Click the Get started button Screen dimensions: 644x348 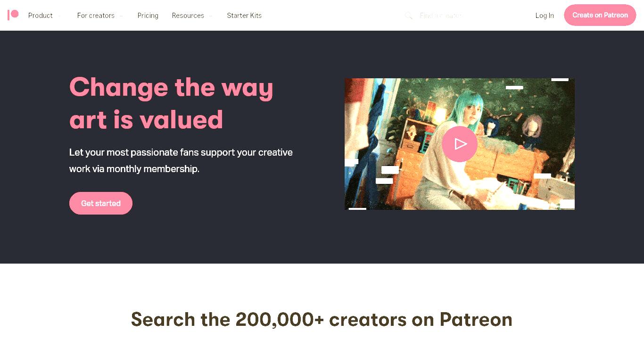coord(101,203)
